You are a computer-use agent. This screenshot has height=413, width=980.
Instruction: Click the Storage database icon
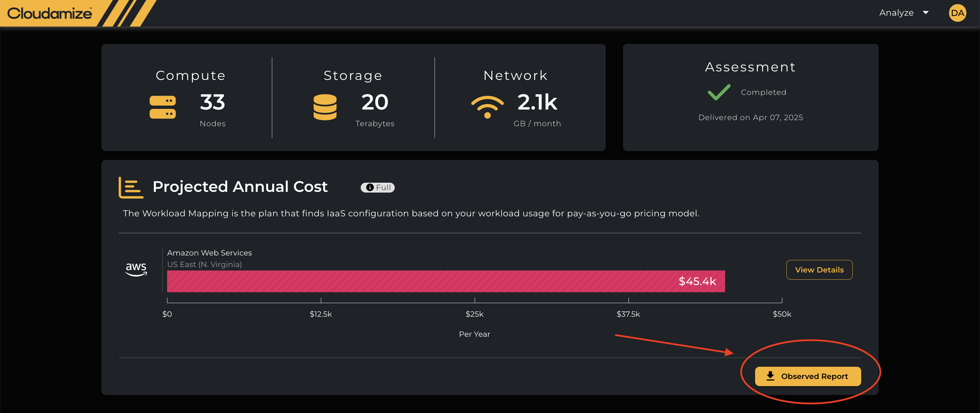click(x=325, y=107)
